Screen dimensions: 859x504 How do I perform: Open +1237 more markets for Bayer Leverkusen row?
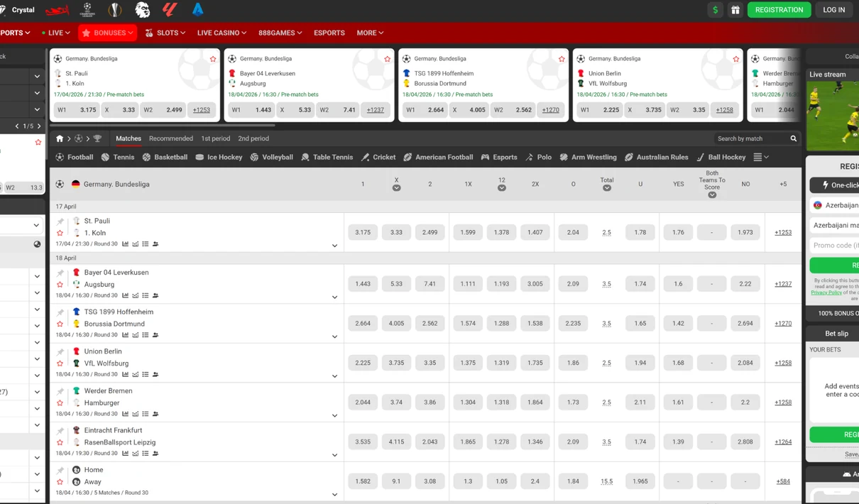click(783, 284)
